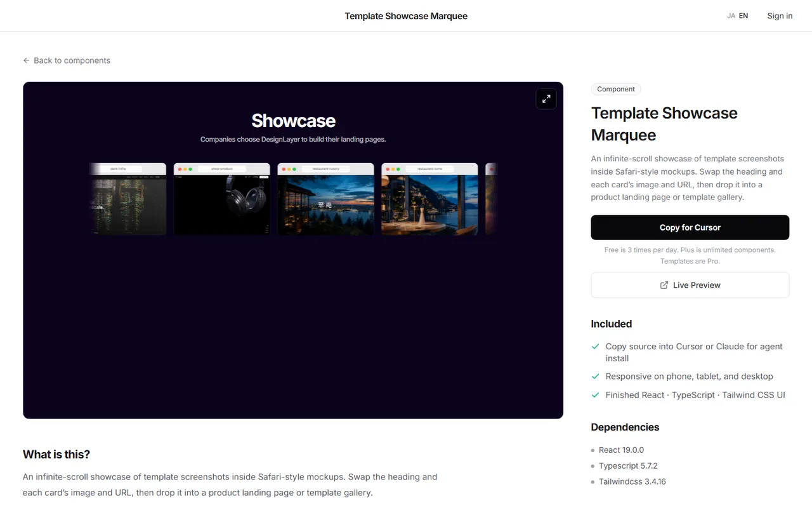Go back to components
This screenshot has width=812, height=508.
tap(67, 60)
